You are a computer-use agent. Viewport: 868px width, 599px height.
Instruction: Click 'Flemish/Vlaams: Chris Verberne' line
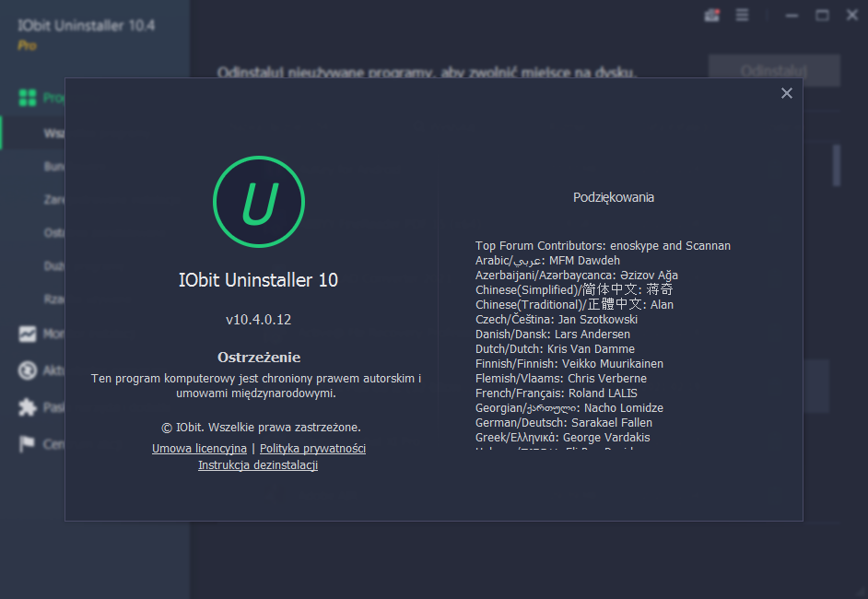coord(561,379)
